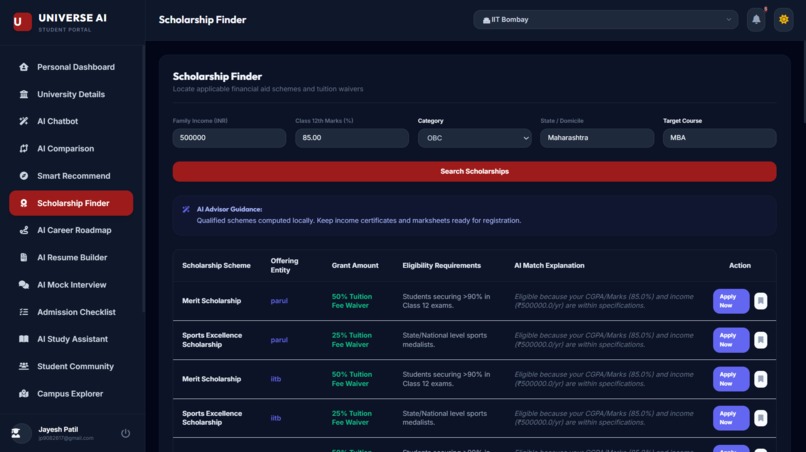Click the logout power icon
The height and width of the screenshot is (452, 806).
coord(125,433)
